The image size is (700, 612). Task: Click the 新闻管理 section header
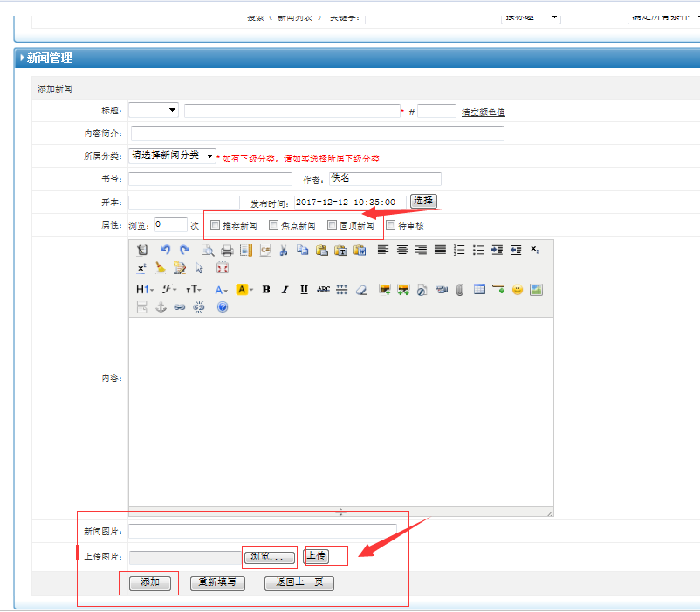click(50, 58)
